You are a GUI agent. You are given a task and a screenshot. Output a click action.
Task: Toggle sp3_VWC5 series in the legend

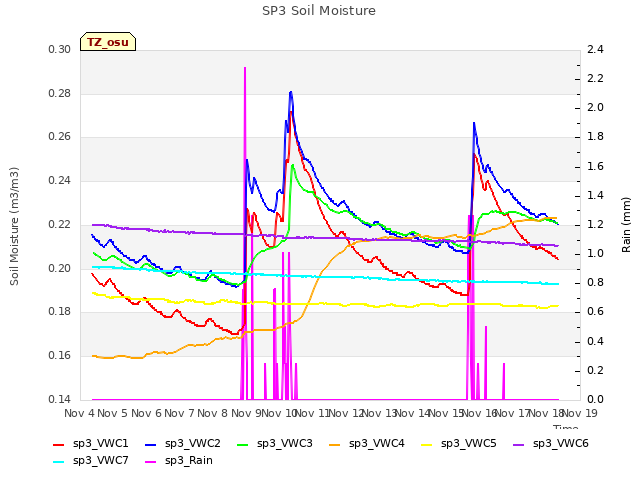point(458,444)
